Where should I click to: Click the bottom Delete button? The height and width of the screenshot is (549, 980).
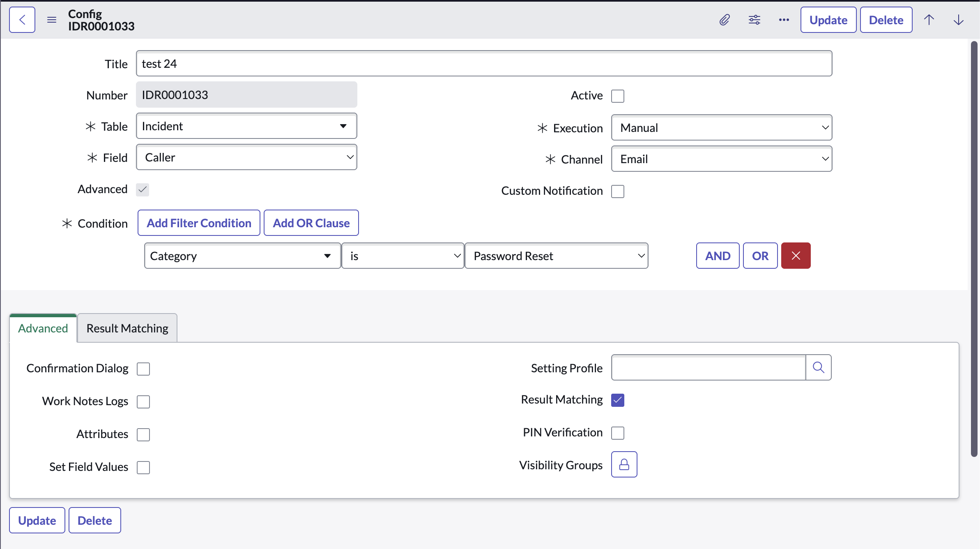[95, 520]
